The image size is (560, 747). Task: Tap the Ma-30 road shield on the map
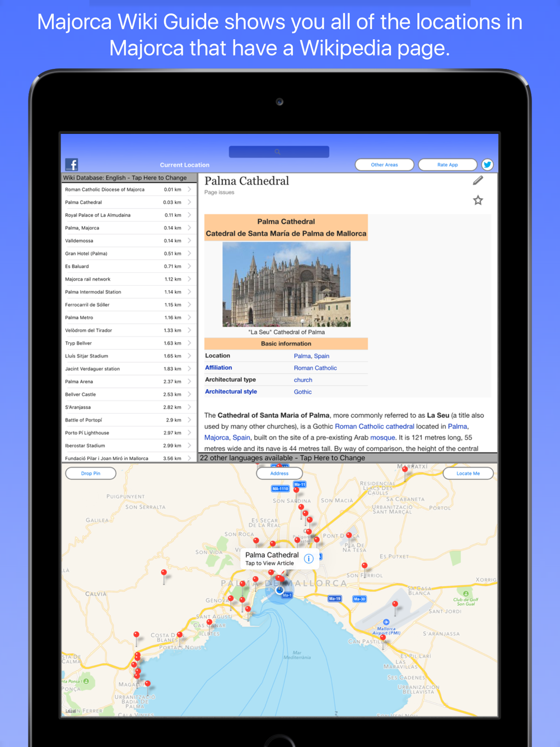359,599
